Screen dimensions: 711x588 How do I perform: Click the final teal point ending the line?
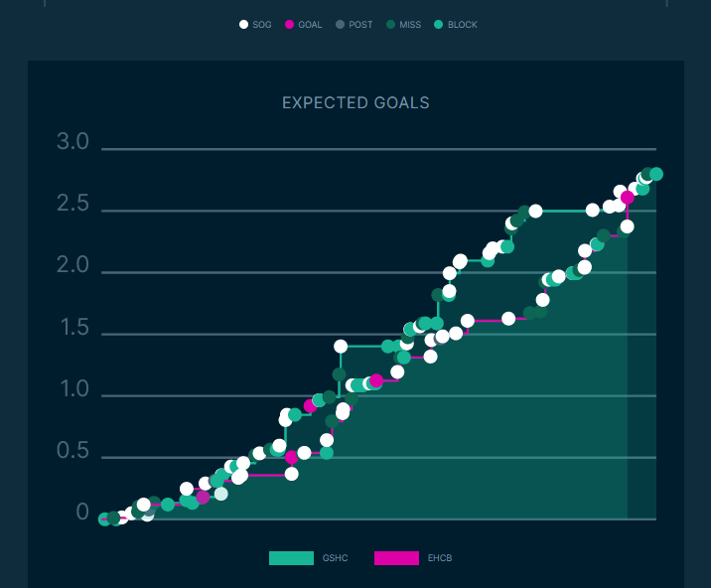pyautogui.click(x=656, y=175)
